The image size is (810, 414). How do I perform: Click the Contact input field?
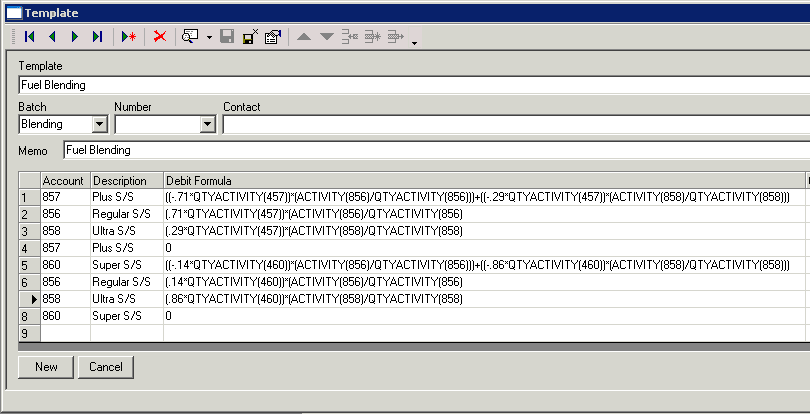tap(516, 125)
